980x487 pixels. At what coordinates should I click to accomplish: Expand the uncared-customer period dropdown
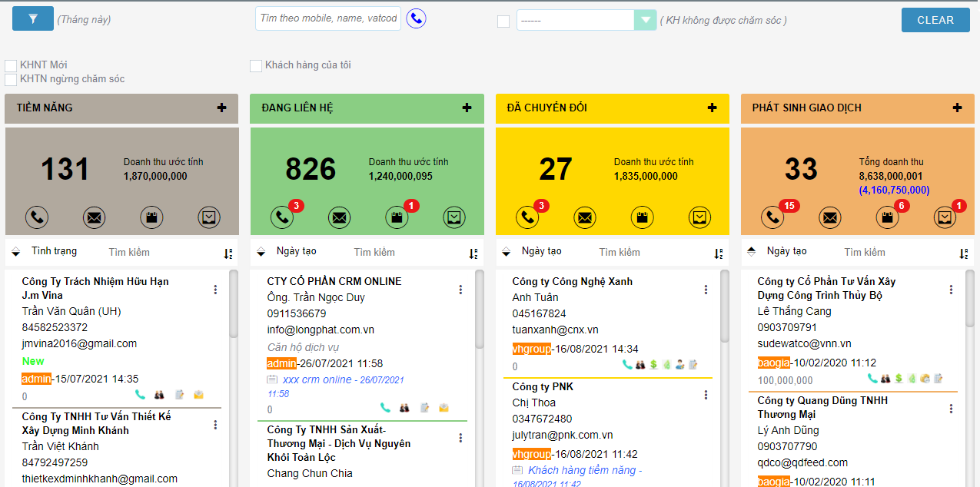click(x=644, y=21)
